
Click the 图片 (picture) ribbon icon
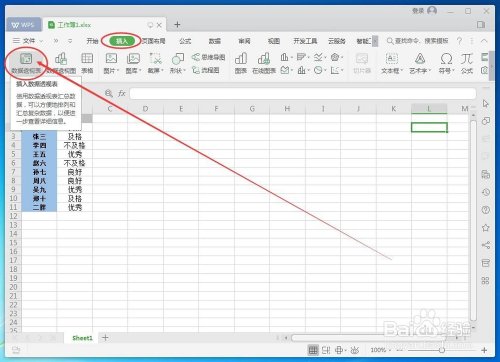(111, 59)
